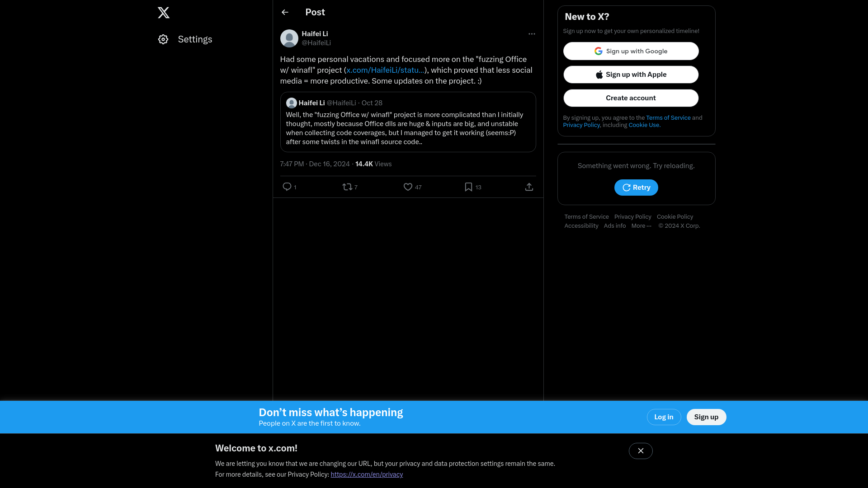
Task: Click the x.com/HaifeiLi/statu... link
Action: [x=385, y=70]
